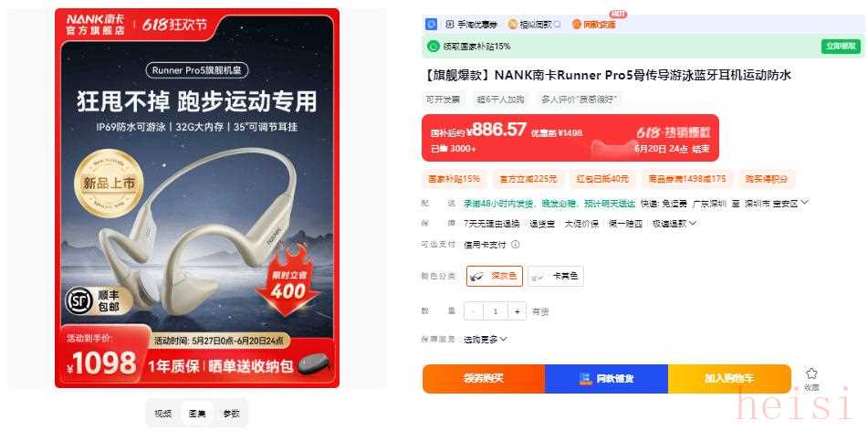
Task: Click the 顺丰包邮 SF badge on product image
Action: pyautogui.click(x=98, y=300)
